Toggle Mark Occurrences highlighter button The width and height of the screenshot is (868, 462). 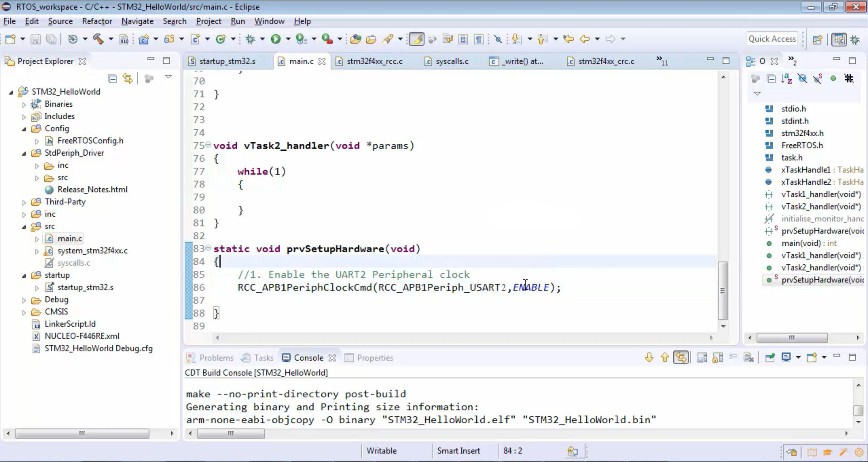point(416,39)
